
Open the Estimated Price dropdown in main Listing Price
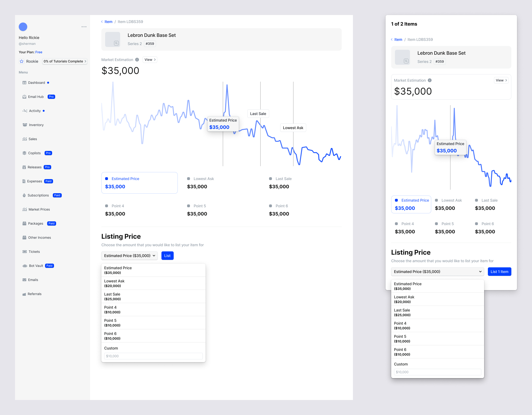[129, 256]
